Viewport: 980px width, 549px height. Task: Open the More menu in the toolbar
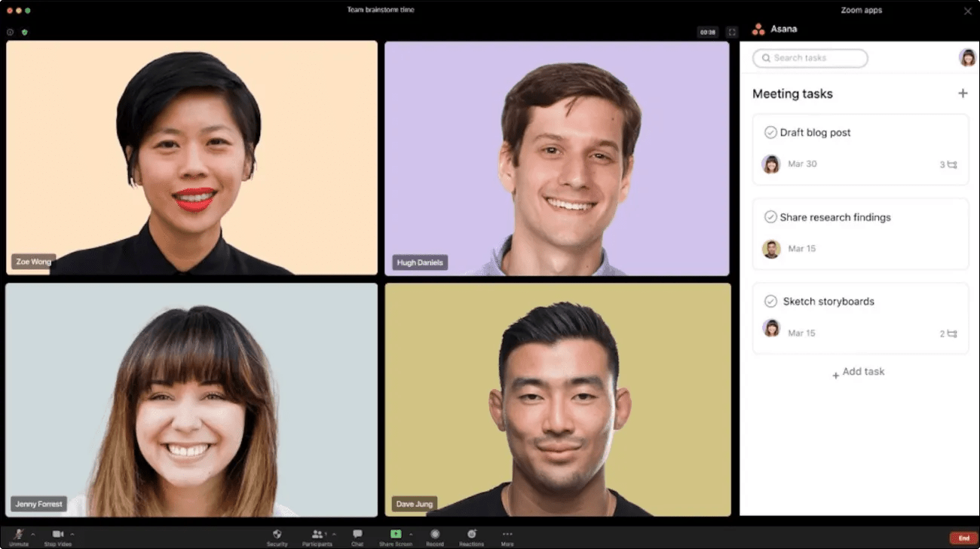pos(507,535)
